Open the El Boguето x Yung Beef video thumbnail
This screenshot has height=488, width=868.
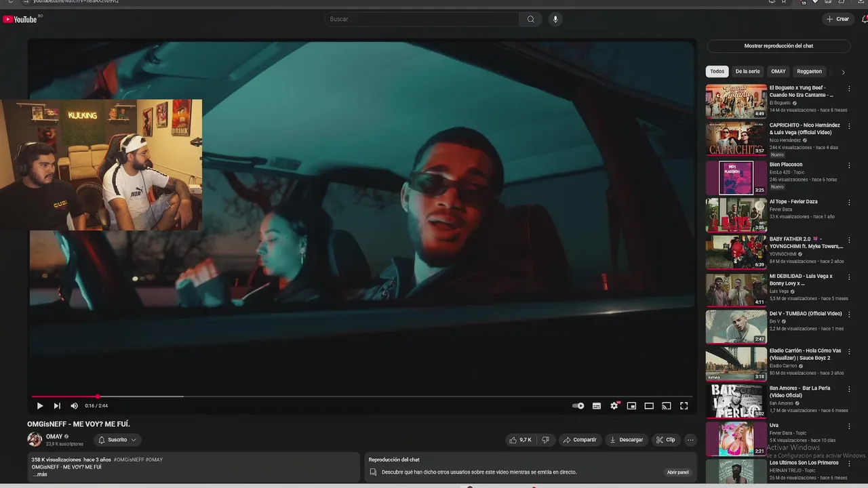736,102
